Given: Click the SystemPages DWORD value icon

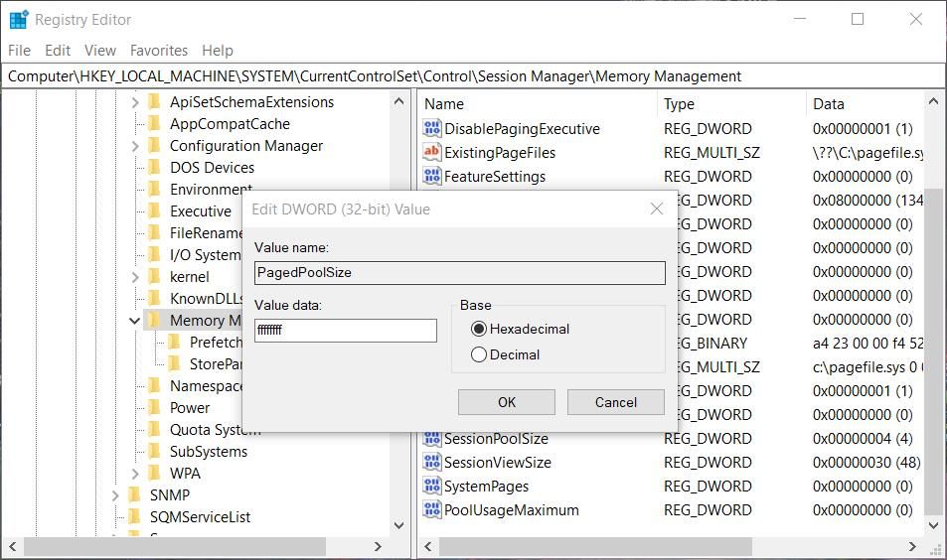Looking at the screenshot, I should (x=431, y=487).
